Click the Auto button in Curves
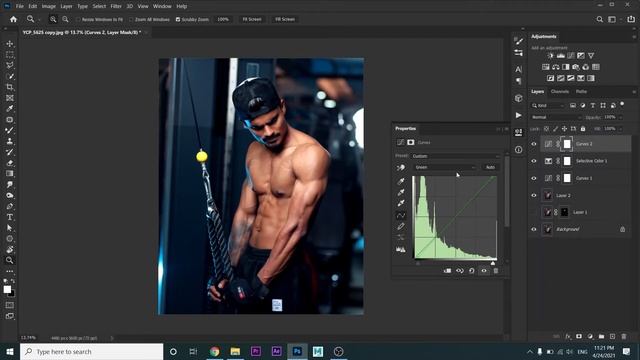The image size is (640, 360). pos(490,167)
